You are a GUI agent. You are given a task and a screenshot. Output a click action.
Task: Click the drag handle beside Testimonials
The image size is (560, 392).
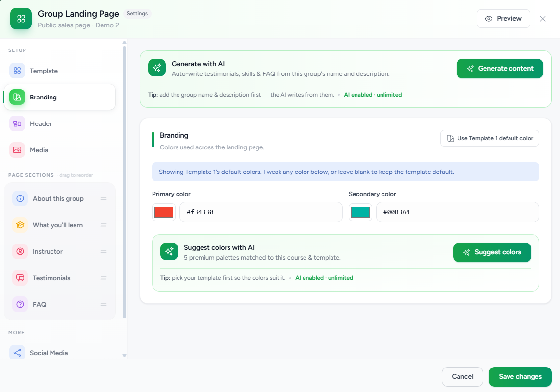pyautogui.click(x=103, y=278)
